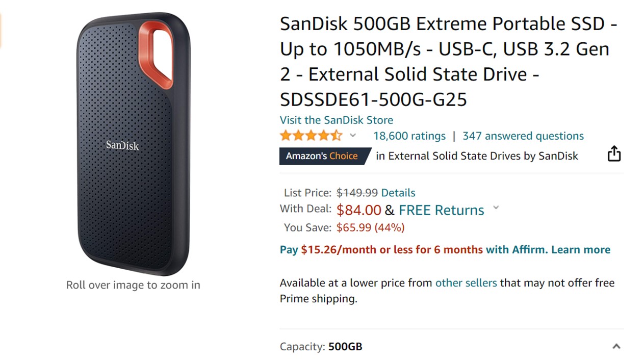Click the Details link beside list price
The image size is (644, 362).
[398, 193]
